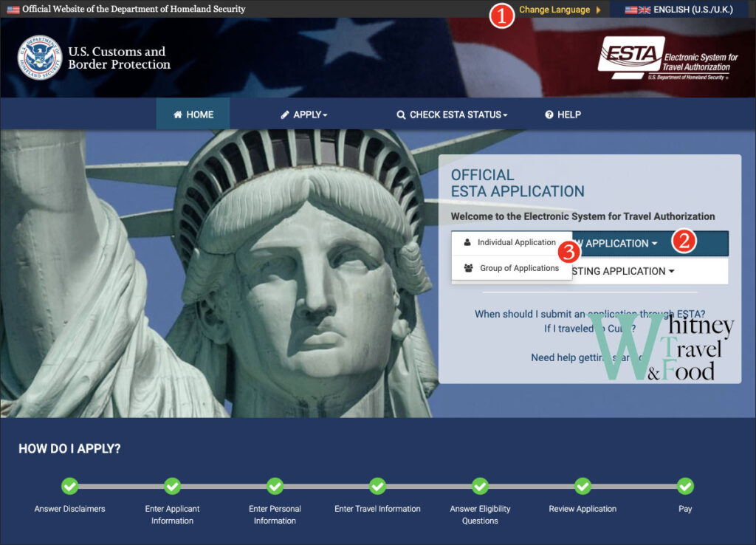Click the group icon for Group of Applications
This screenshot has width=756, height=545.
point(468,267)
